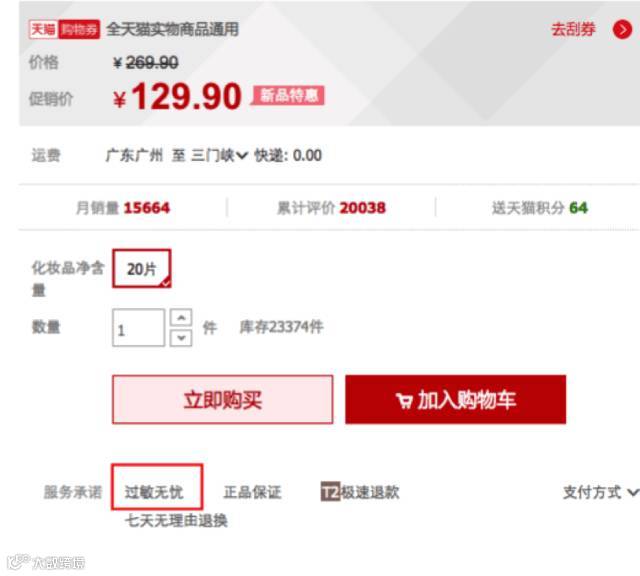The width and height of the screenshot is (640, 576).
Task: Open 累计评价 20038 reviews
Action: (331, 208)
